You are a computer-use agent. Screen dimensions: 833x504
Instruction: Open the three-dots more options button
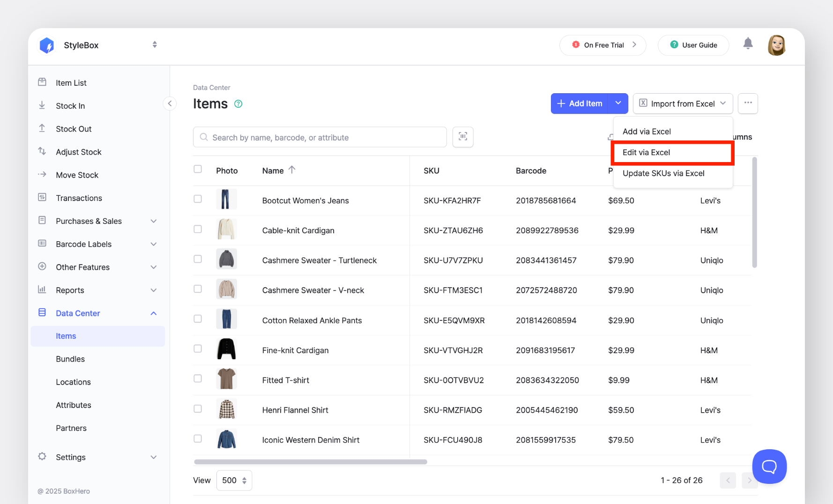[748, 104]
